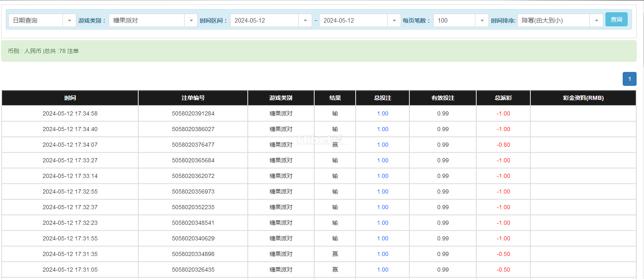Select order number 5058020340629
Screen dimensions: 644x279
pyautogui.click(x=193, y=238)
